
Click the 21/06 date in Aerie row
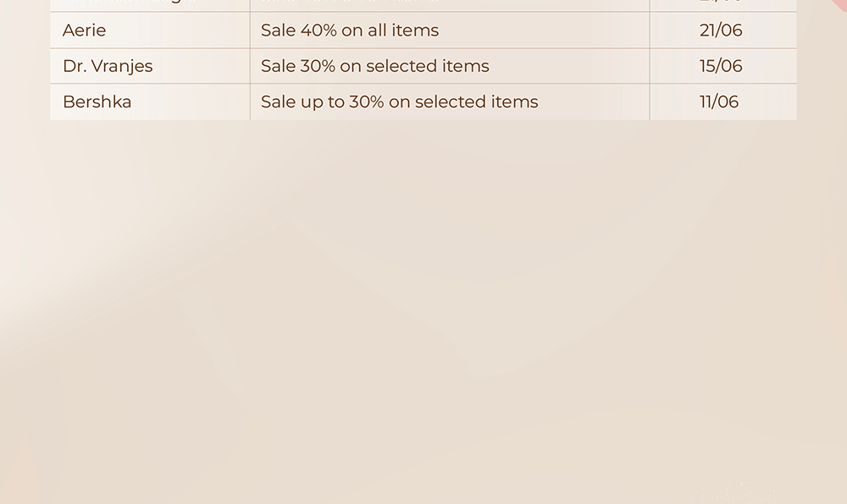click(x=721, y=30)
